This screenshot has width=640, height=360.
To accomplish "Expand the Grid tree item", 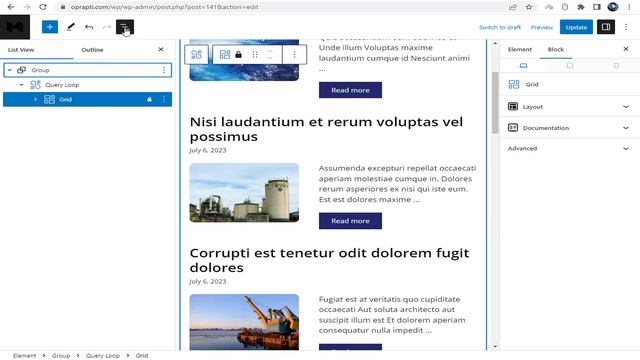I will 36,99.
